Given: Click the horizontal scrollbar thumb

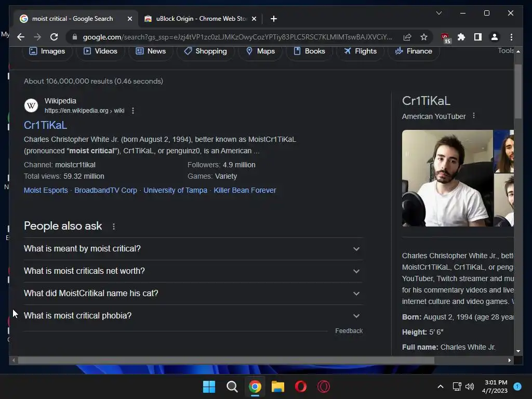Looking at the screenshot, I should (x=226, y=361).
